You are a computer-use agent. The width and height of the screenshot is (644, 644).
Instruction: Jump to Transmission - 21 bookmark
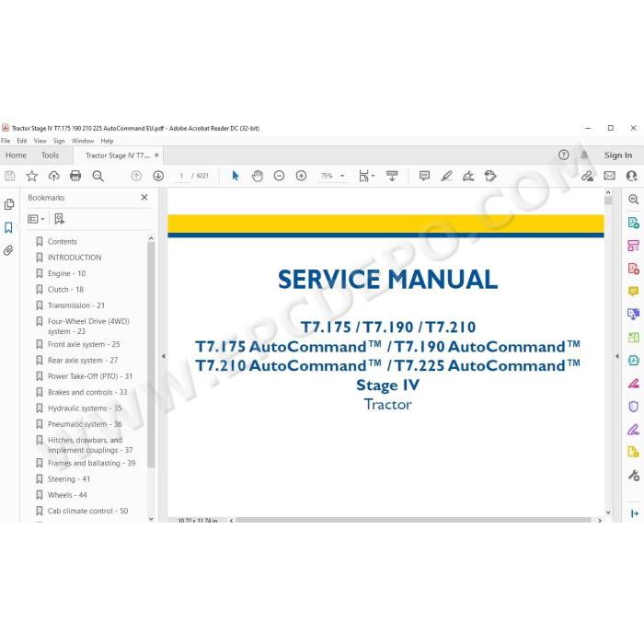76,305
